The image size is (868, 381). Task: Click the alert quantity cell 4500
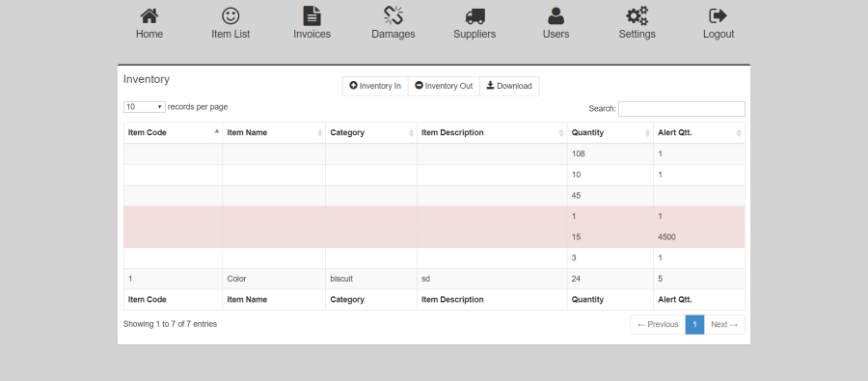coord(699,237)
